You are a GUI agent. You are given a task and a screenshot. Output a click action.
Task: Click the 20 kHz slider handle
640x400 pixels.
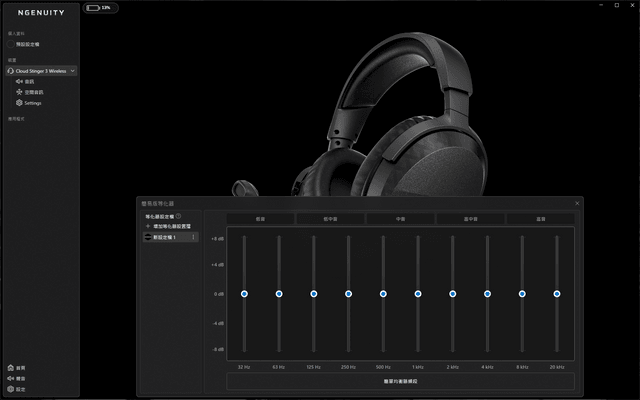click(557, 294)
